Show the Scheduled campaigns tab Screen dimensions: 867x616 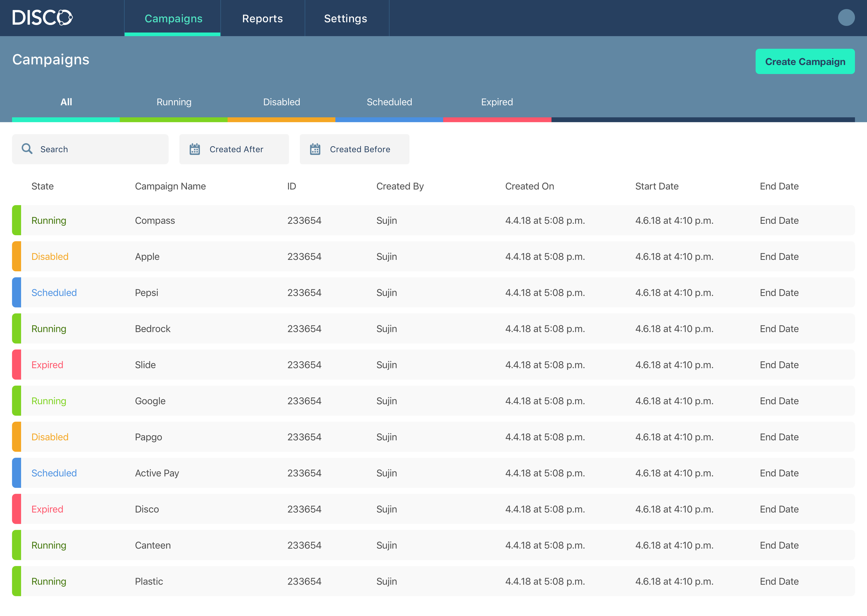click(x=389, y=102)
